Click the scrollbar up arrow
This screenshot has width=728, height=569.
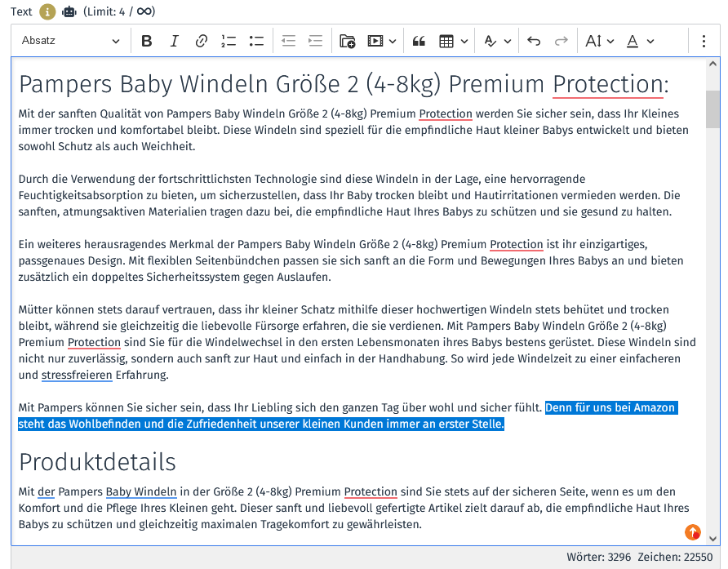[713, 64]
